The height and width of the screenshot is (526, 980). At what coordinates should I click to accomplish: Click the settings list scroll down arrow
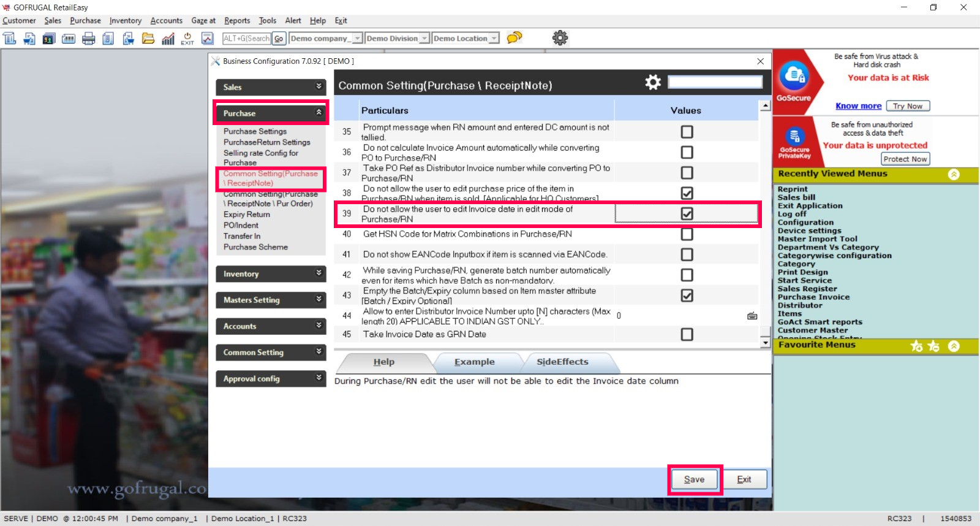point(765,343)
